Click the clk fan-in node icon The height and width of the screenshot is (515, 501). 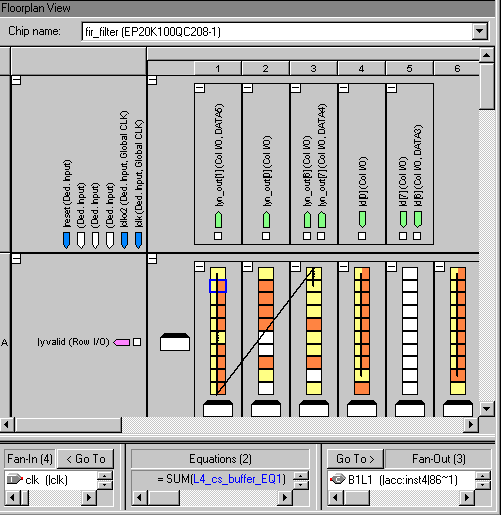[x=14, y=479]
